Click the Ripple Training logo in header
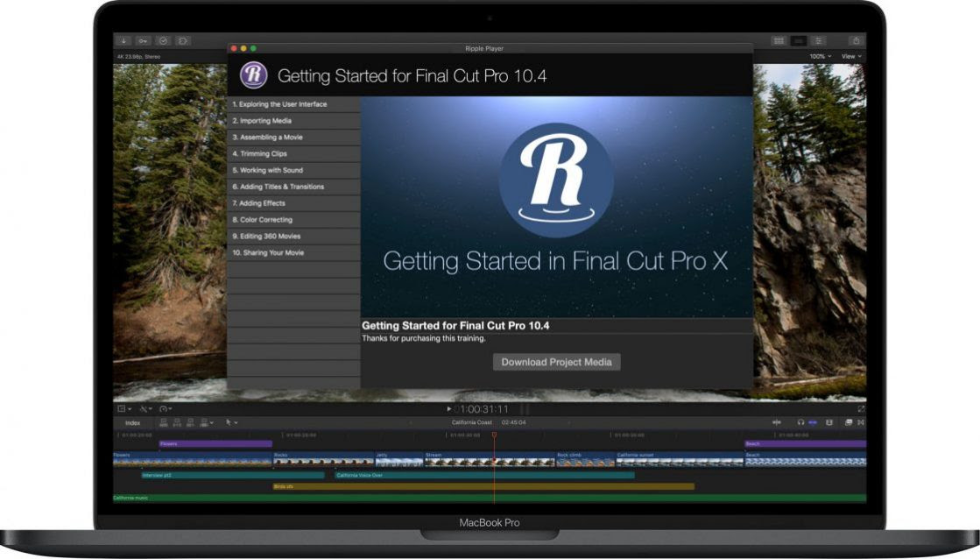 254,75
